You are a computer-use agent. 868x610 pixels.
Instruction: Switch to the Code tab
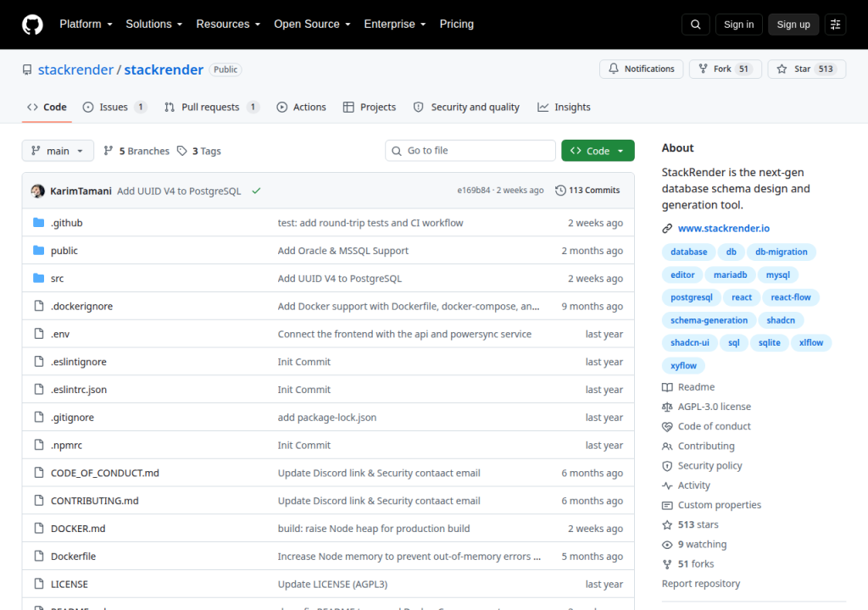click(x=47, y=108)
